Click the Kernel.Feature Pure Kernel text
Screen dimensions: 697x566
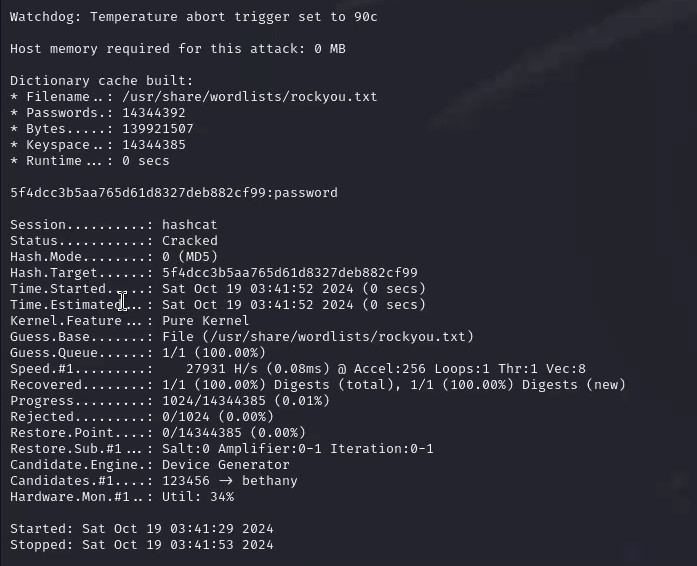coord(205,321)
